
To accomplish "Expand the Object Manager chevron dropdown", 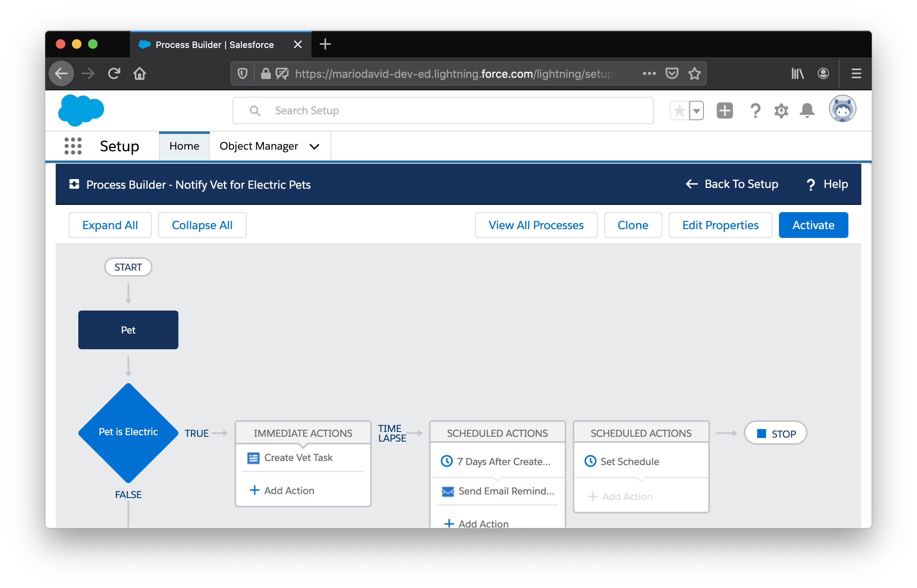I will click(314, 146).
